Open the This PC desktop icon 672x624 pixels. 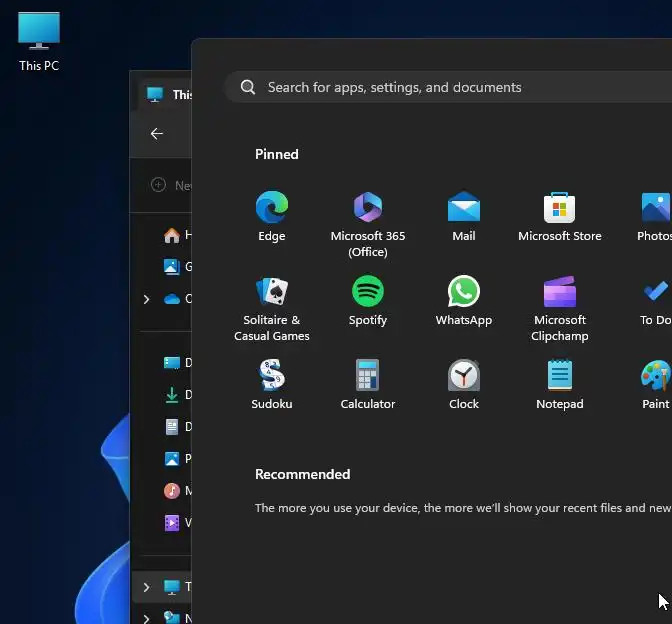coord(39,42)
